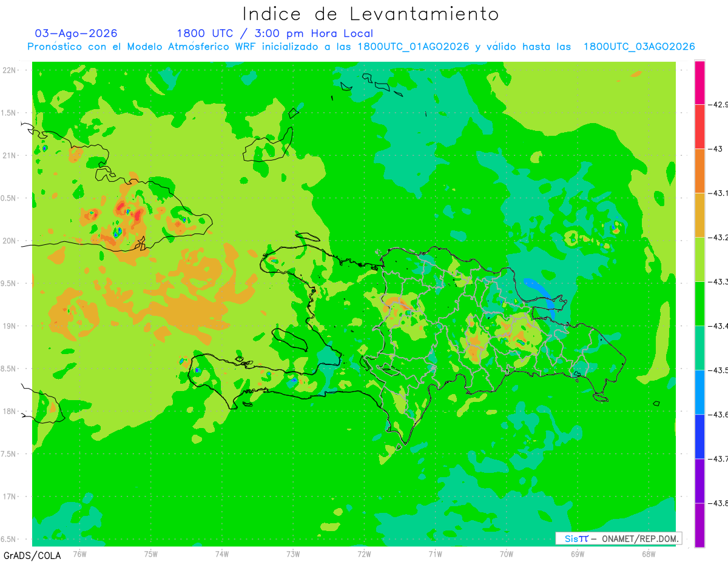Click the legend value "-43.4"
The height and width of the screenshot is (562, 728).
[x=718, y=326]
